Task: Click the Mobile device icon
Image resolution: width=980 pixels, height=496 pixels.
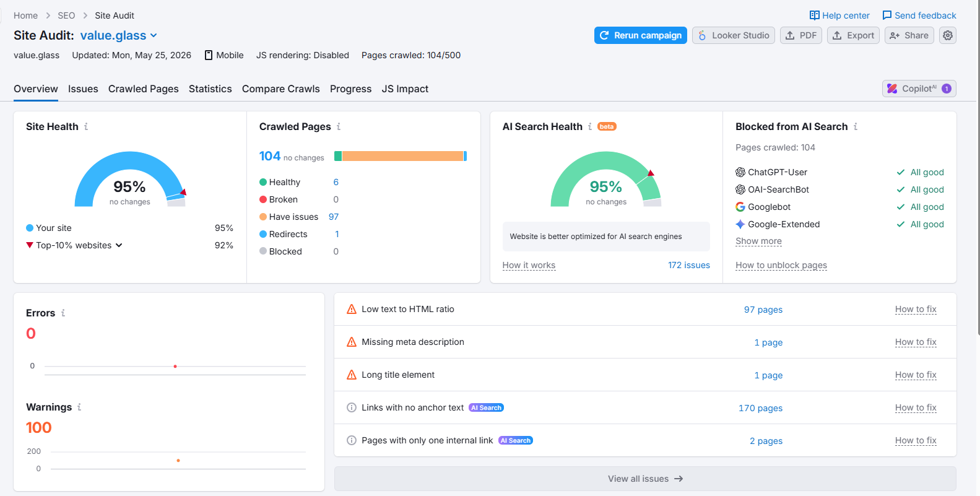Action: [209, 55]
